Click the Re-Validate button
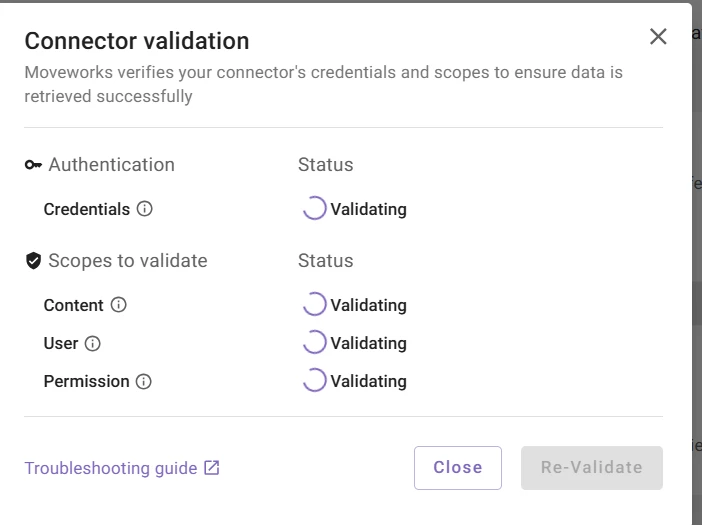 591,468
